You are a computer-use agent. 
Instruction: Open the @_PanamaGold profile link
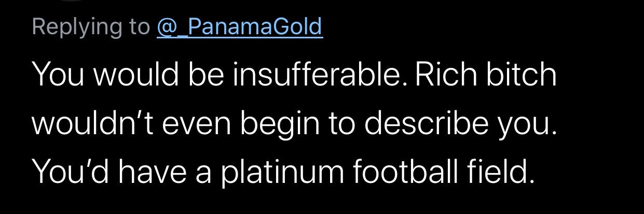[239, 27]
